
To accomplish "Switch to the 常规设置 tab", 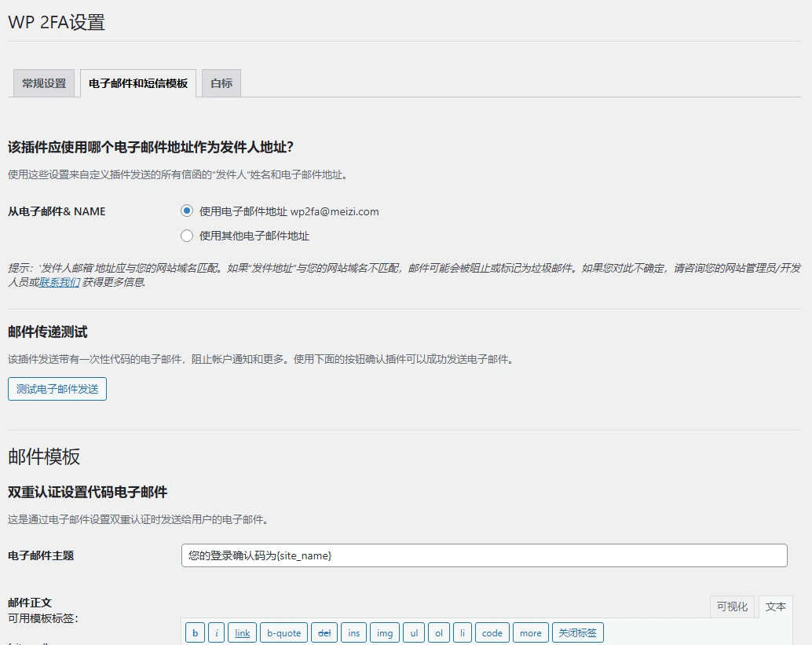I will tap(43, 82).
